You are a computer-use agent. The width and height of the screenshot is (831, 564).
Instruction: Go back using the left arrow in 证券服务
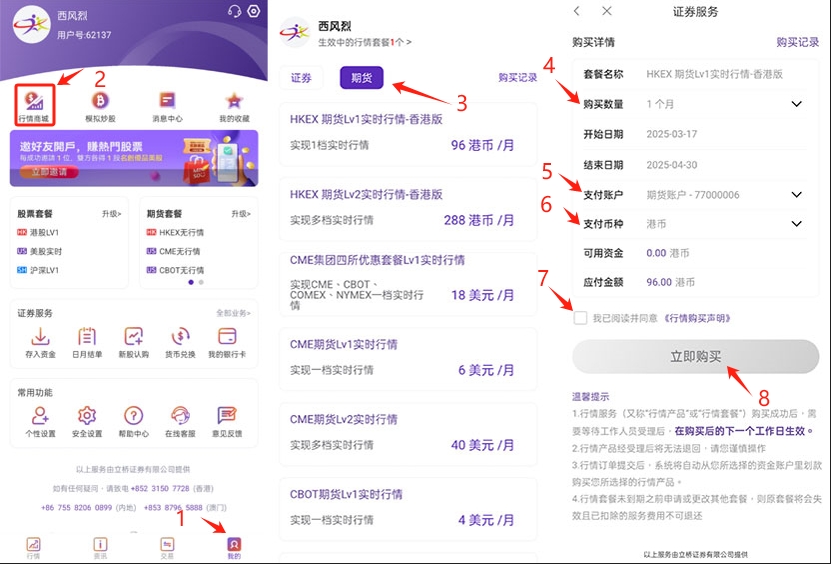[x=577, y=11]
